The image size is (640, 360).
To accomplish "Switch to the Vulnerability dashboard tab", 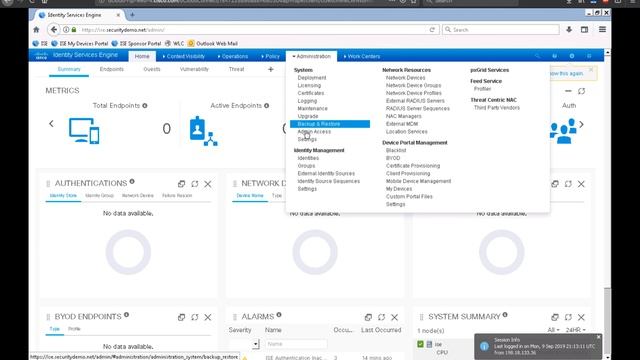I will [194, 69].
